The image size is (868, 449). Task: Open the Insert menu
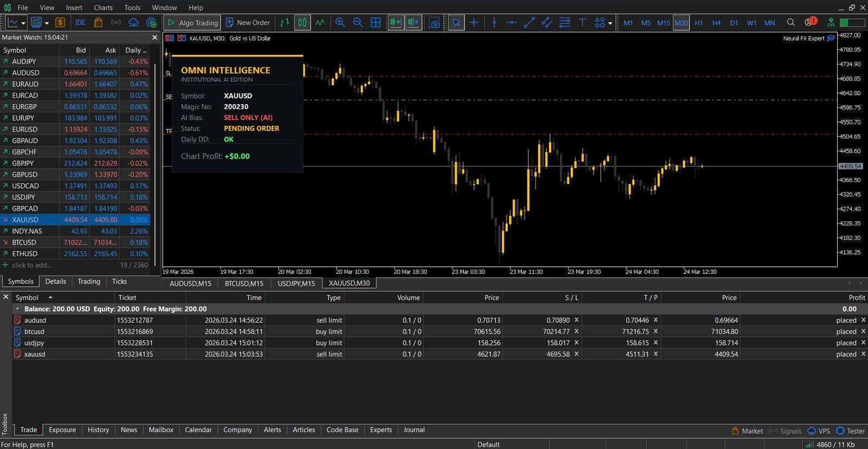74,8
